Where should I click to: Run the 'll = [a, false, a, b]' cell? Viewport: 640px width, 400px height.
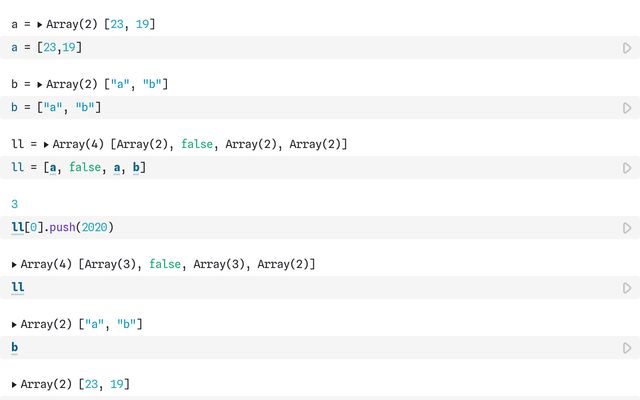pos(627,168)
